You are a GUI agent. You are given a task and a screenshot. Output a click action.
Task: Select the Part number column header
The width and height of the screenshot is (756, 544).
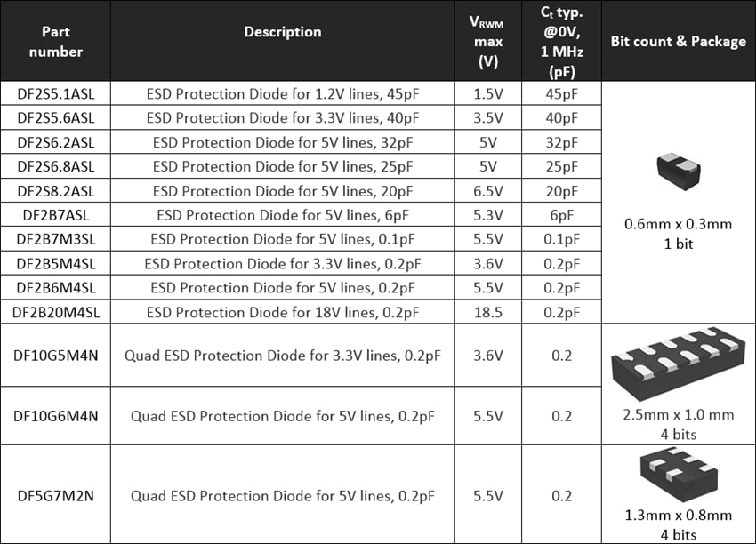pyautogui.click(x=55, y=42)
